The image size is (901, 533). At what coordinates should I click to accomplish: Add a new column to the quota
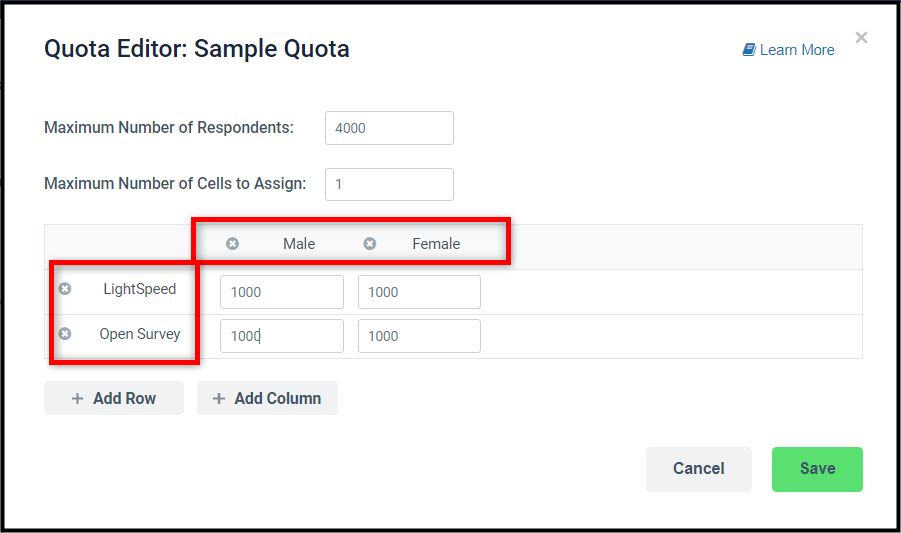tap(267, 398)
